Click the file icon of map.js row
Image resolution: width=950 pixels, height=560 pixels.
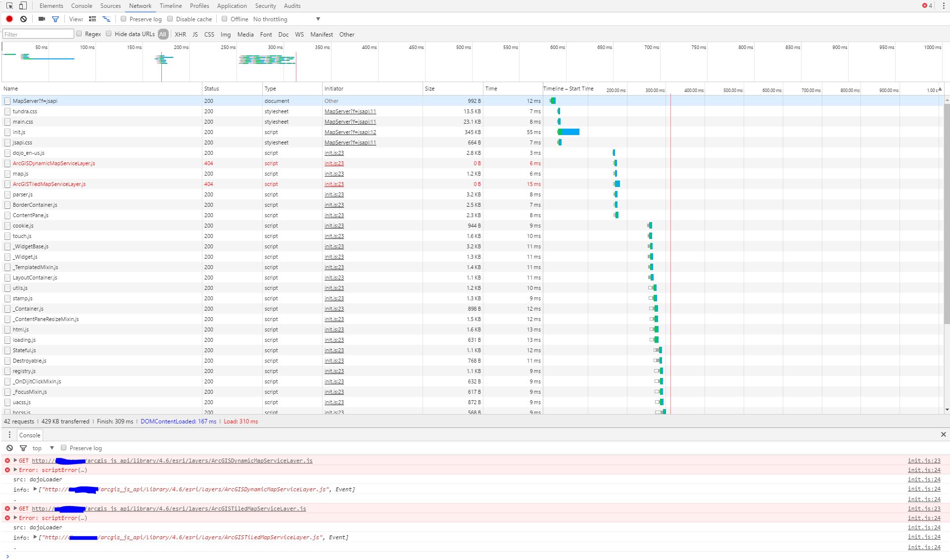pyautogui.click(x=7, y=174)
